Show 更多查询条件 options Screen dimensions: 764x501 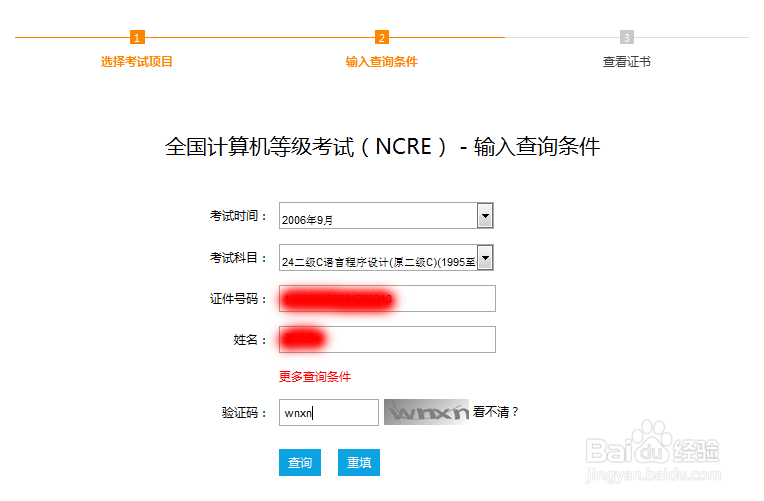(315, 377)
